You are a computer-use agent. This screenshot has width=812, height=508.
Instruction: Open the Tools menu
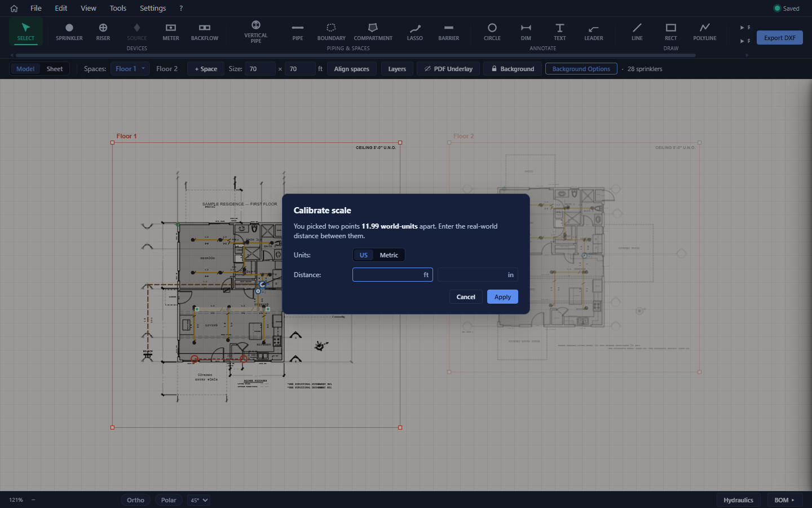pos(118,8)
